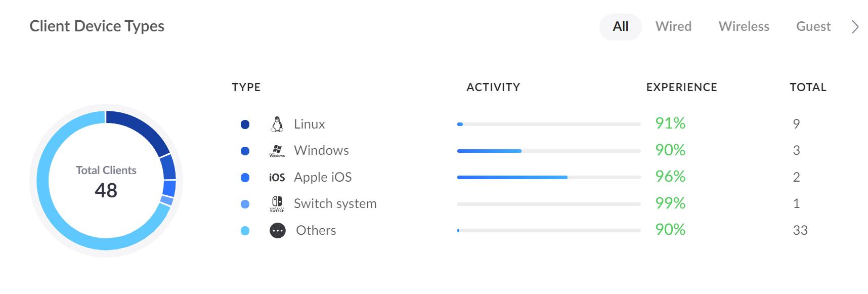Click the iOS icon for Apple iOS
Screen dimensions: 868x294
click(x=277, y=178)
